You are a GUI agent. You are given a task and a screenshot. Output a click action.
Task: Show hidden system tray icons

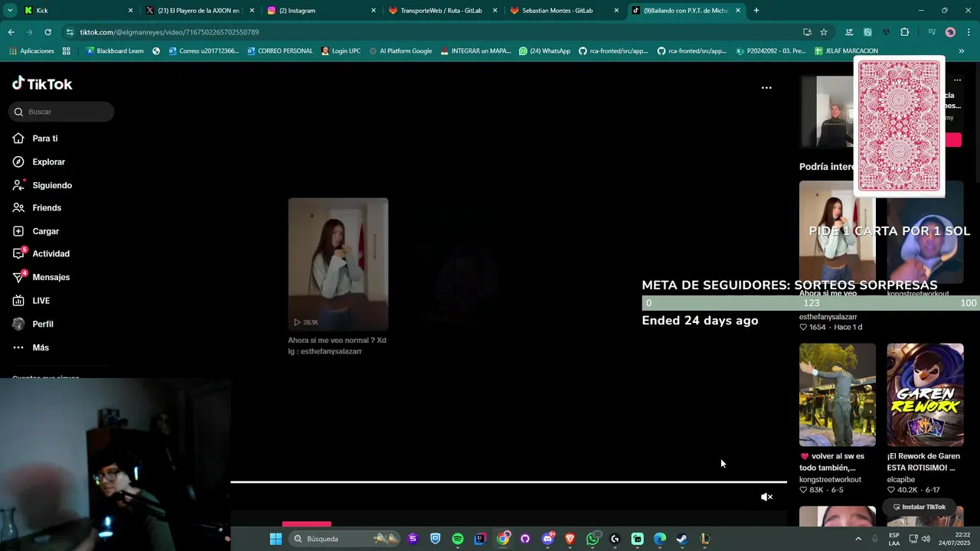(858, 539)
